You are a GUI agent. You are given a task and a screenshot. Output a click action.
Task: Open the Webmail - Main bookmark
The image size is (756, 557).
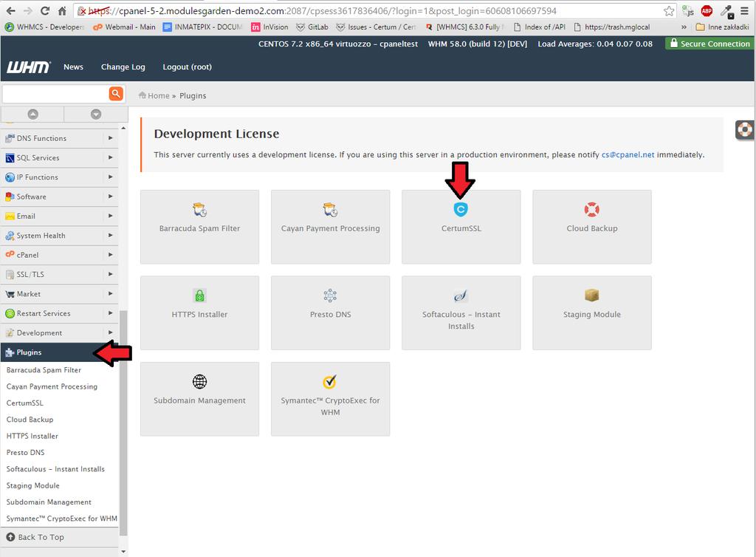tap(124, 27)
